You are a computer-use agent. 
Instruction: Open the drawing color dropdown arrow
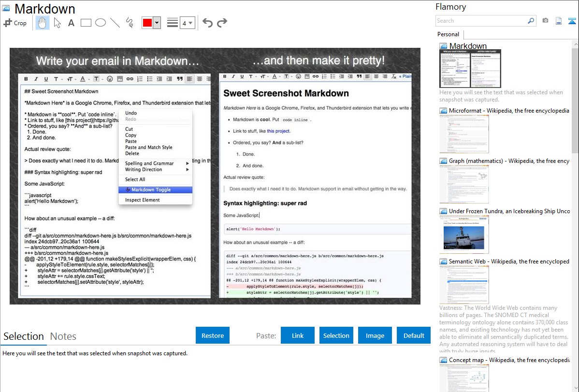157,23
